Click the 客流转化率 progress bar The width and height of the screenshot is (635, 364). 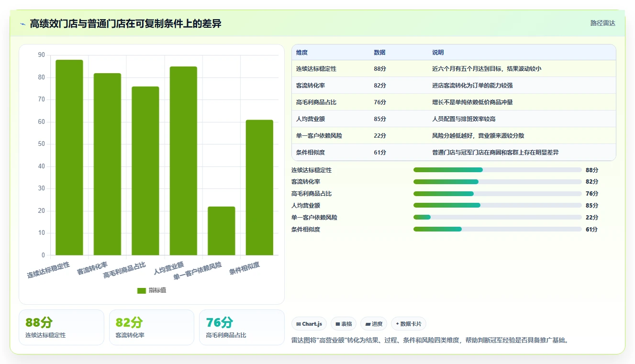pos(497,182)
